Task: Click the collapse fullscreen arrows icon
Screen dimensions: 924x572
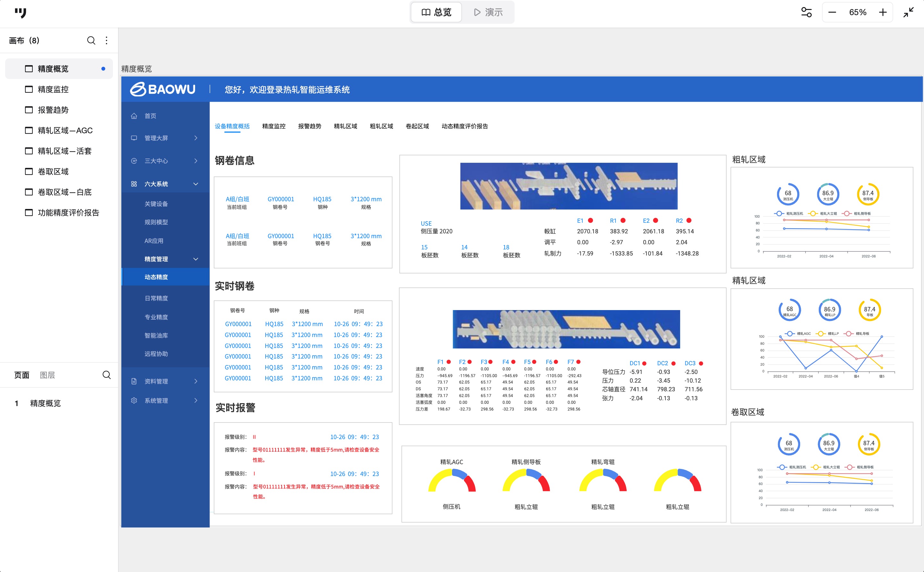Action: point(909,13)
